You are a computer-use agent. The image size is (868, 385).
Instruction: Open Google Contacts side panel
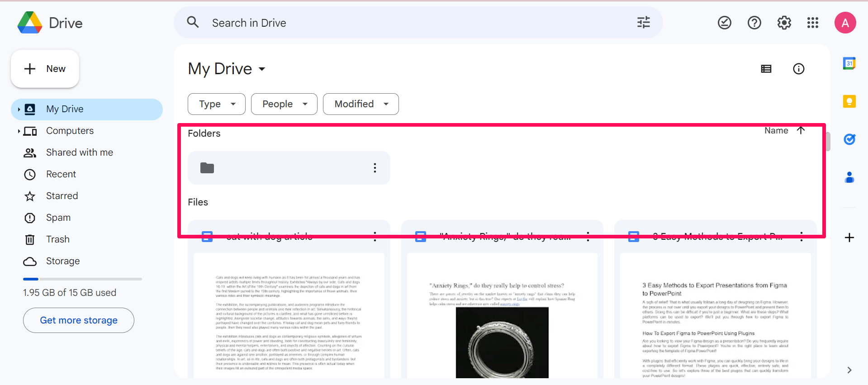coord(849,177)
